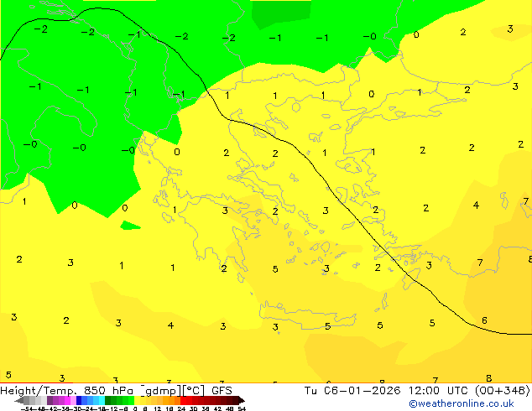Click the 54 label at colour scale end
Viewport: 532px width, 411px height.
pos(242,408)
